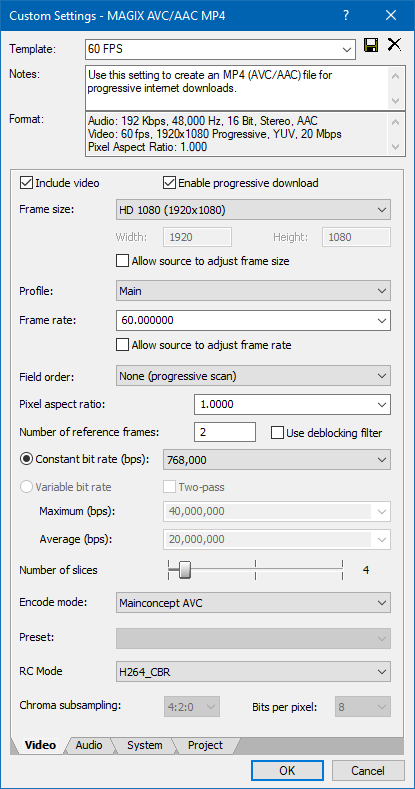Close the Custom Settings dialog

tap(391, 16)
